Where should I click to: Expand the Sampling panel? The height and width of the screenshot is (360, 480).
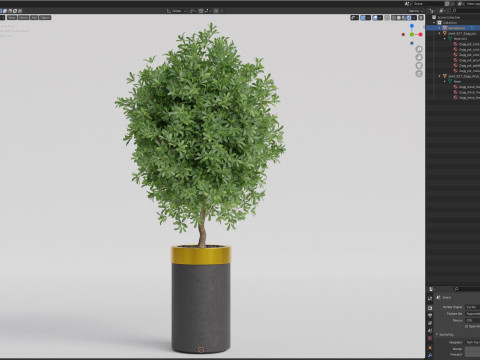[x=445, y=334]
